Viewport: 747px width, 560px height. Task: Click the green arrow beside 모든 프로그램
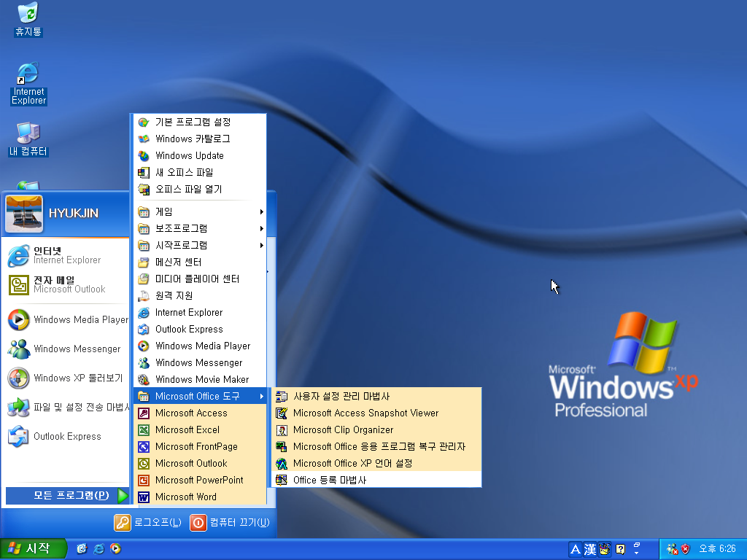point(123,495)
